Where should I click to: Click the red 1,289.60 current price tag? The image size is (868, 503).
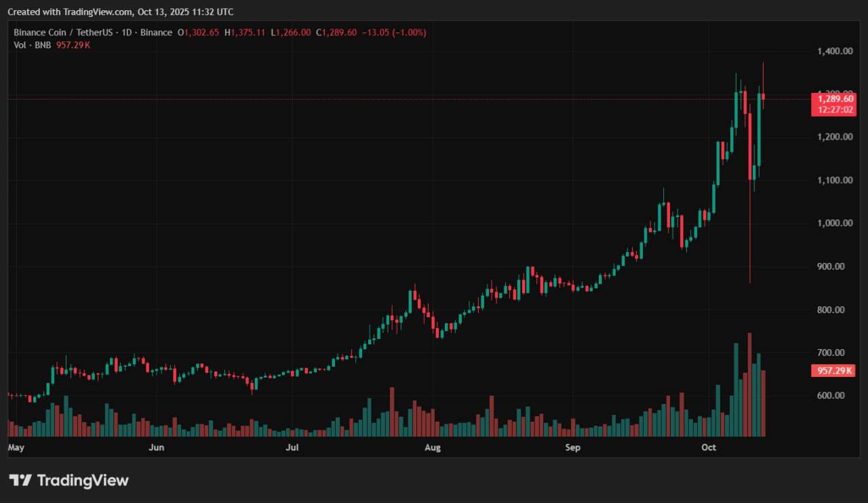pyautogui.click(x=832, y=99)
